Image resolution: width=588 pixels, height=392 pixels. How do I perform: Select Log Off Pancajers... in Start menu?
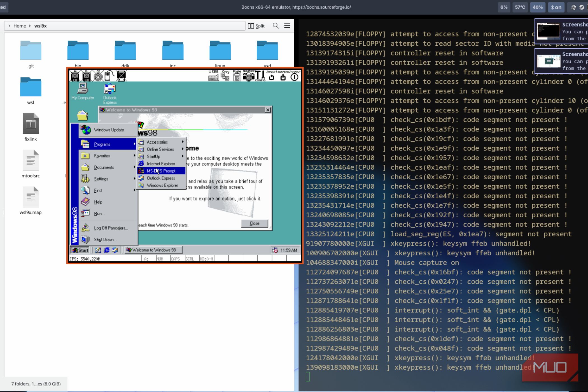[x=108, y=228]
